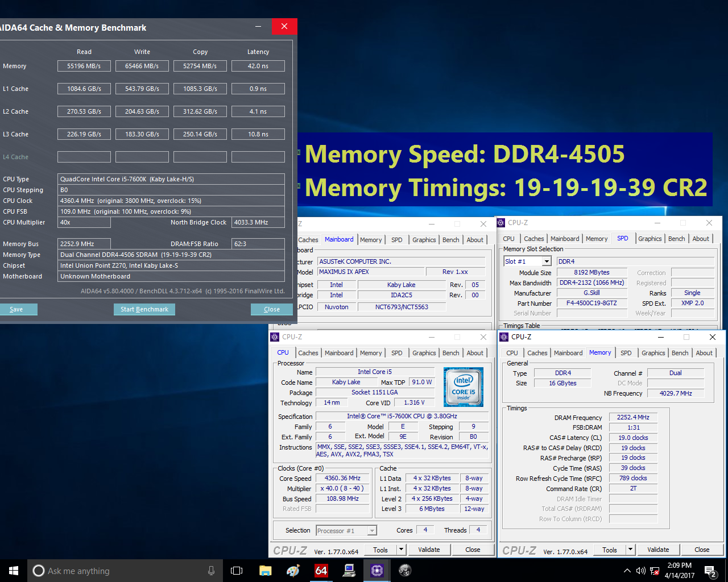The image size is (728, 582).
Task: Open the Paint app from taskbar
Action: tap(293, 571)
